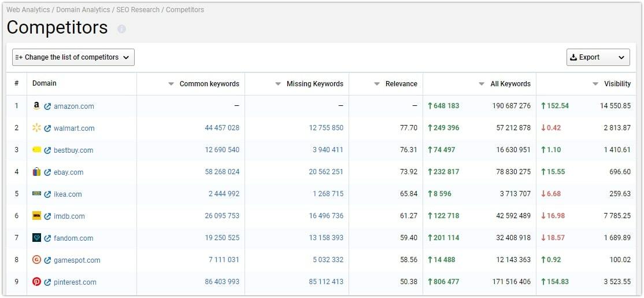Open the Export dropdown

(598, 57)
